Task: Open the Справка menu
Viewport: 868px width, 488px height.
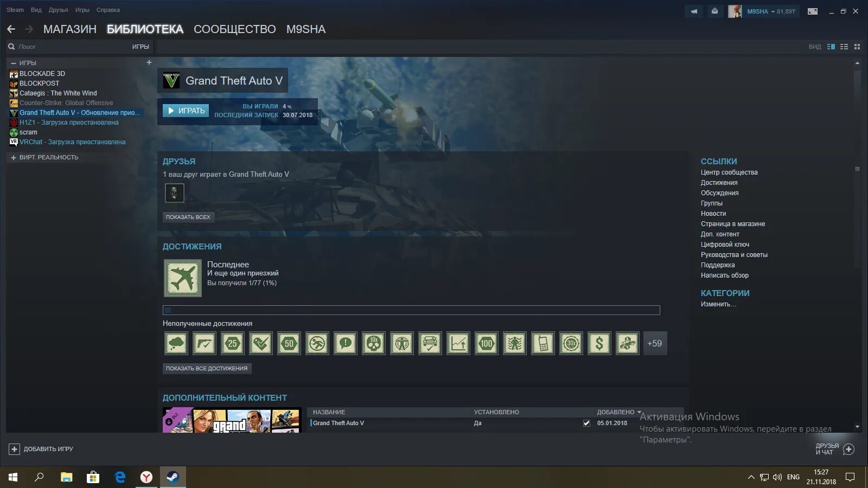Action: click(x=108, y=10)
